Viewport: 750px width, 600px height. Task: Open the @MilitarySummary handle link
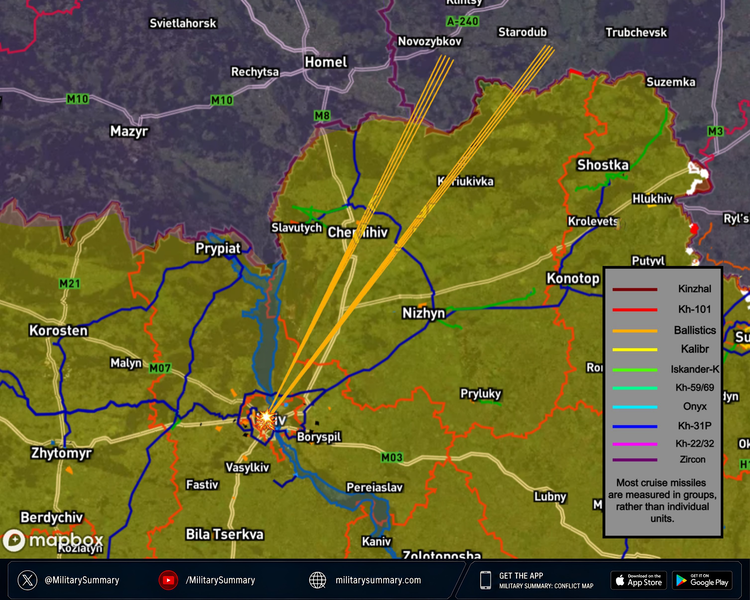(82, 580)
